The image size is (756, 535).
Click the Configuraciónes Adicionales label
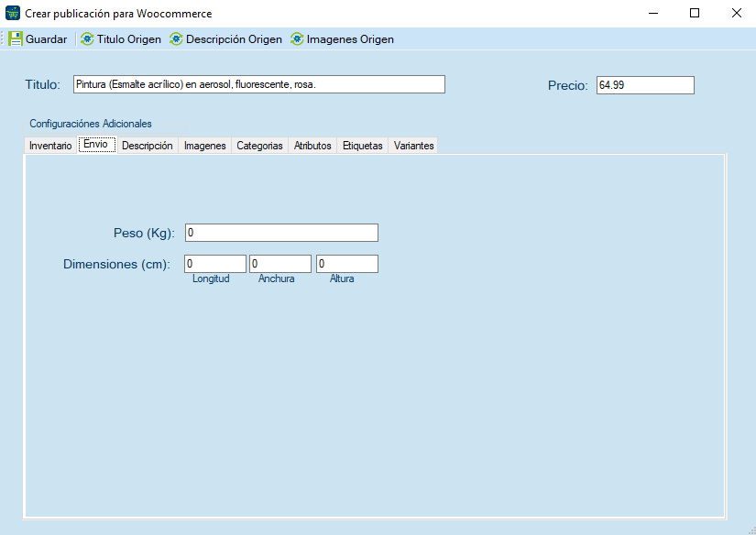(91, 124)
